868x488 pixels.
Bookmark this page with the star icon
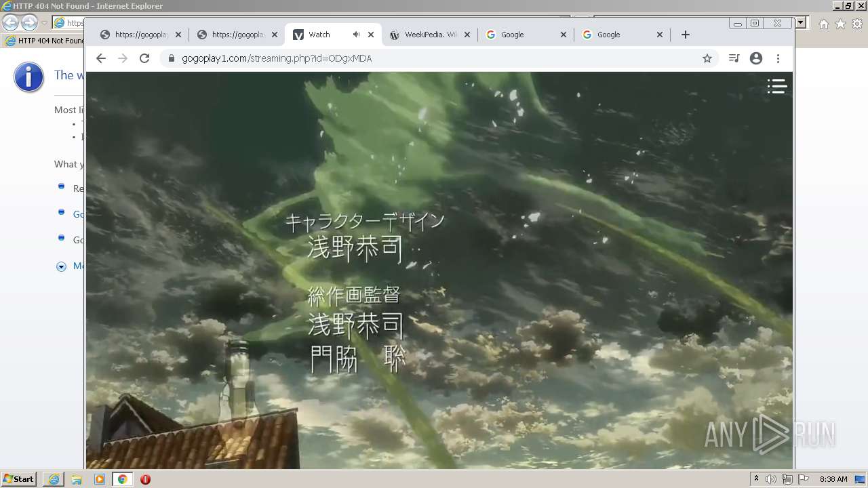(x=707, y=58)
